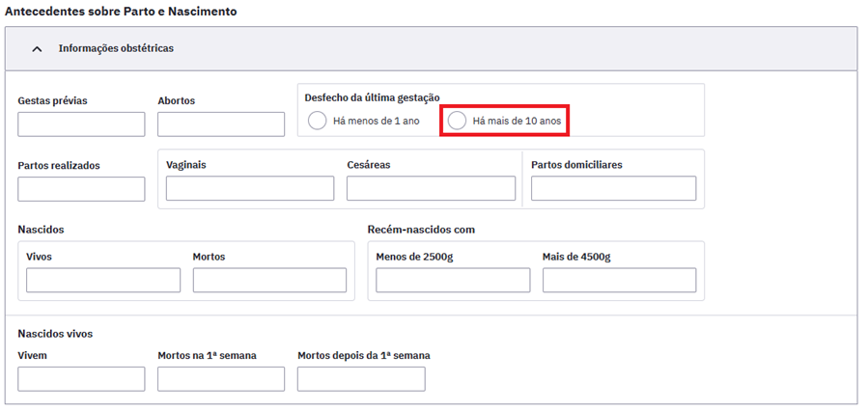This screenshot has width=868, height=411.
Task: Click into the Abortos field
Action: coord(221,124)
